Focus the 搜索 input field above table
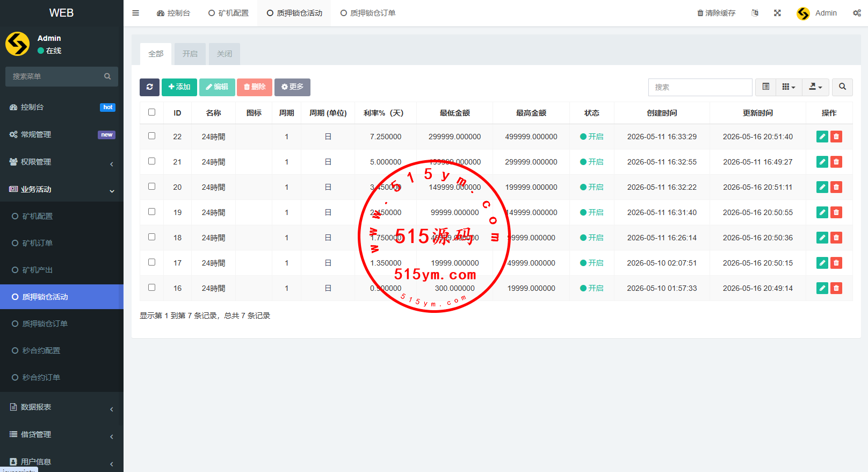 click(x=700, y=87)
